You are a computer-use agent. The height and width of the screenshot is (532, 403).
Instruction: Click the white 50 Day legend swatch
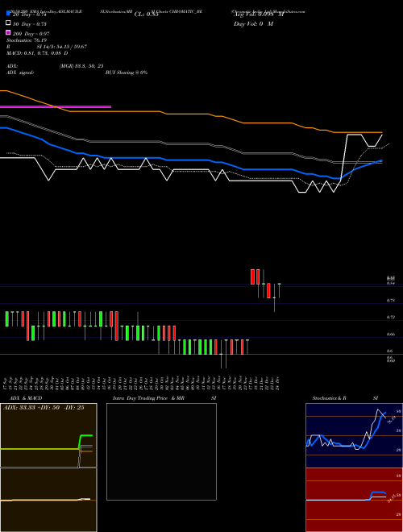point(8,23)
